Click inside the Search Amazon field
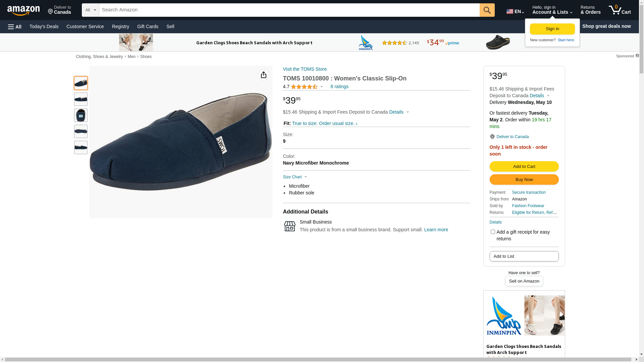 pos(288,10)
